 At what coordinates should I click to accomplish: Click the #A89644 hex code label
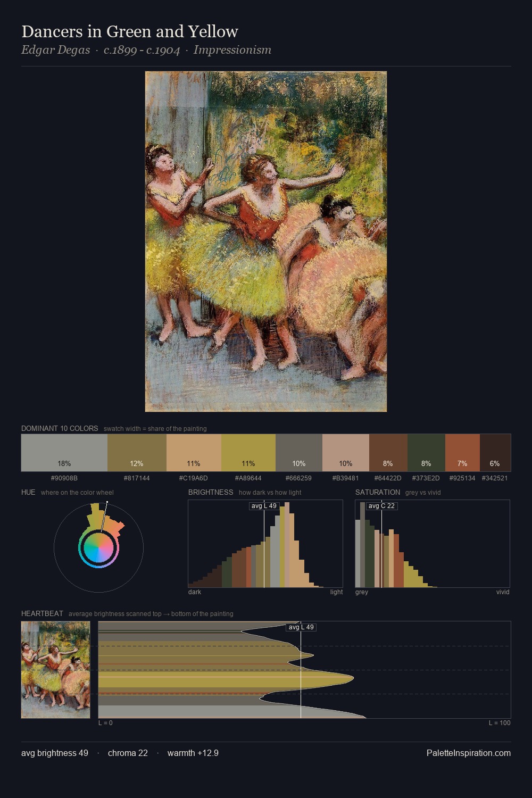coord(248,478)
